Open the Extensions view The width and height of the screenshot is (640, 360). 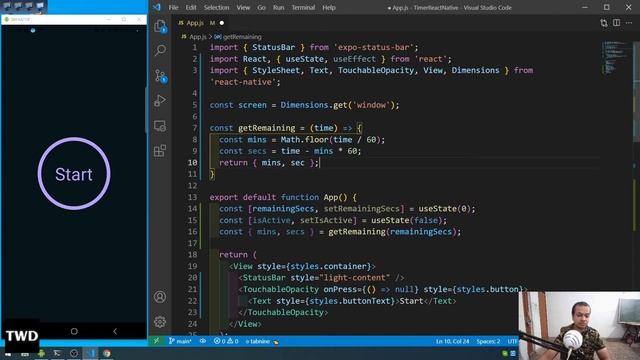point(160,151)
